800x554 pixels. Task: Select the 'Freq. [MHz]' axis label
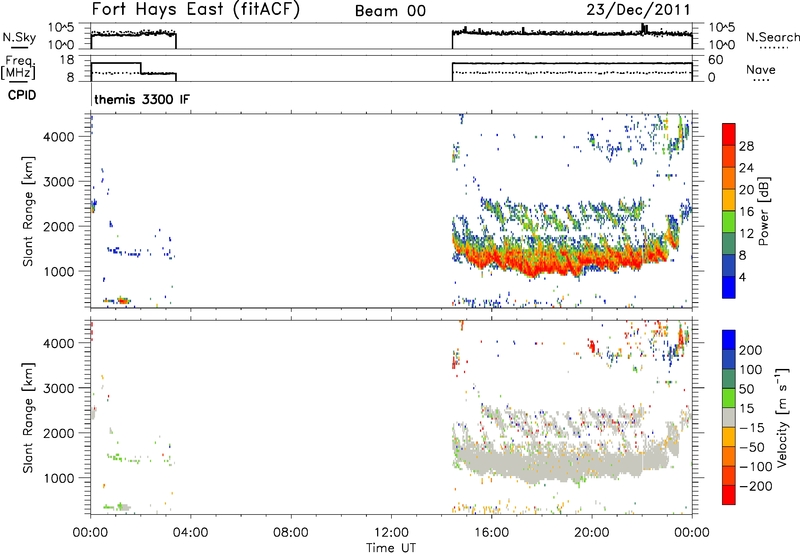19,68
